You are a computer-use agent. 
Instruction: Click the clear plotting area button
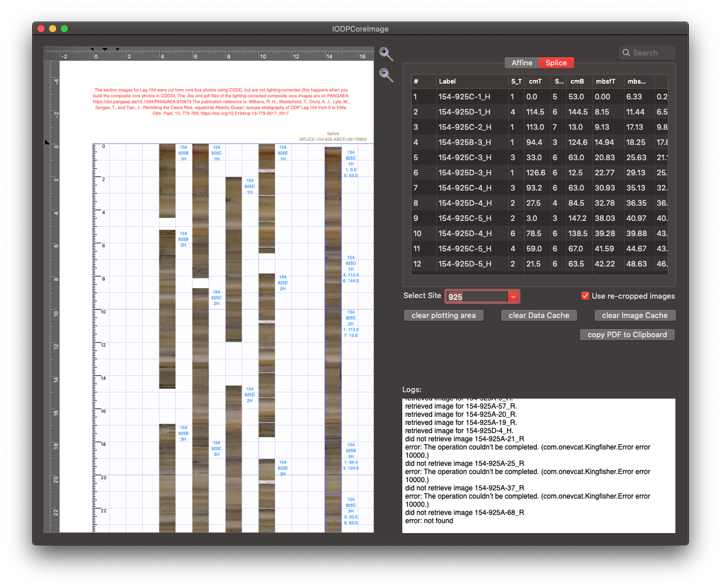(x=443, y=315)
